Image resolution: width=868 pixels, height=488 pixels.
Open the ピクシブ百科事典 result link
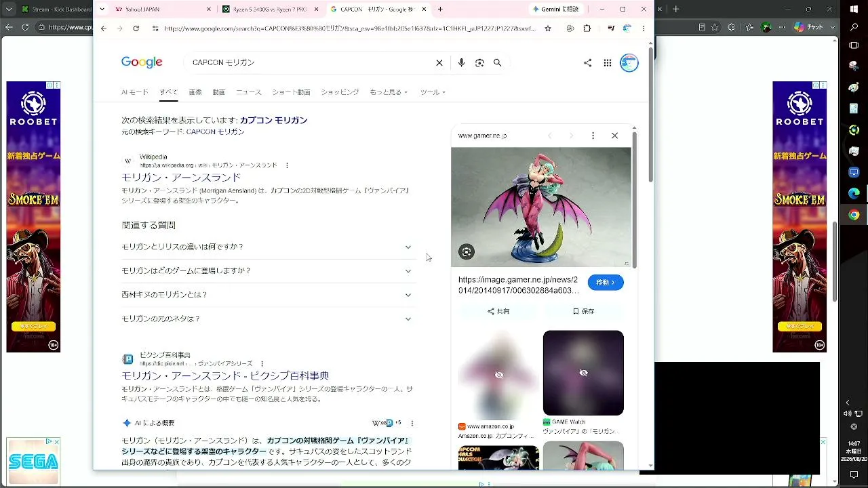tap(225, 375)
